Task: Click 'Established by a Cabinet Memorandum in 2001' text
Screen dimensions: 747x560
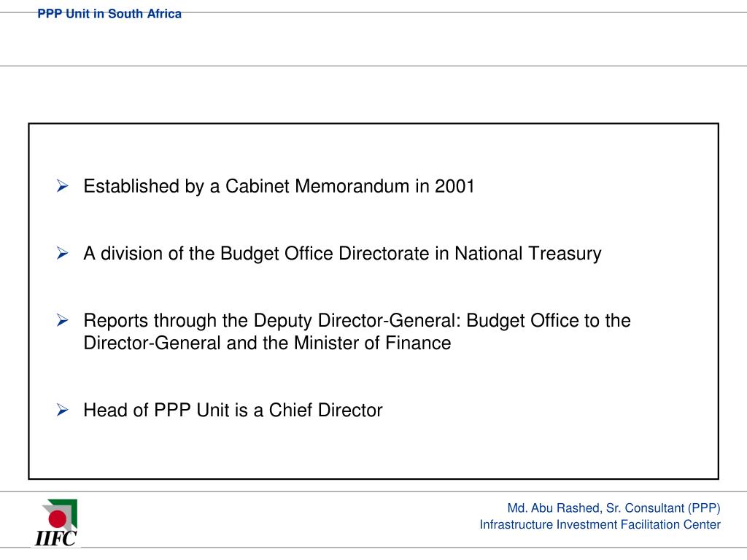Action: click(279, 186)
